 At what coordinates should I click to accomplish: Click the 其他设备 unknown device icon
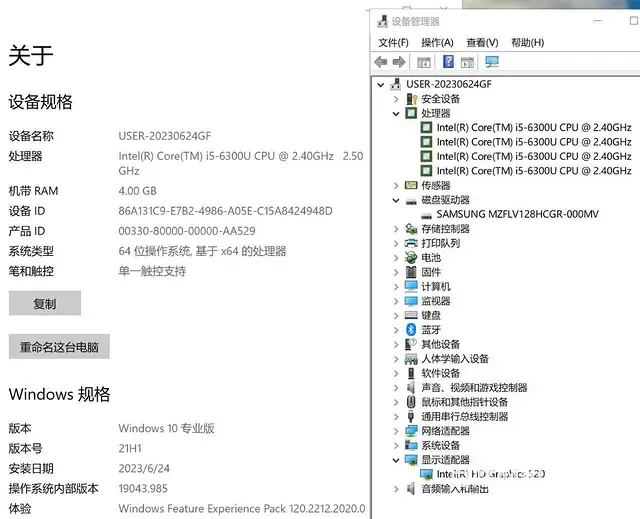(x=411, y=344)
